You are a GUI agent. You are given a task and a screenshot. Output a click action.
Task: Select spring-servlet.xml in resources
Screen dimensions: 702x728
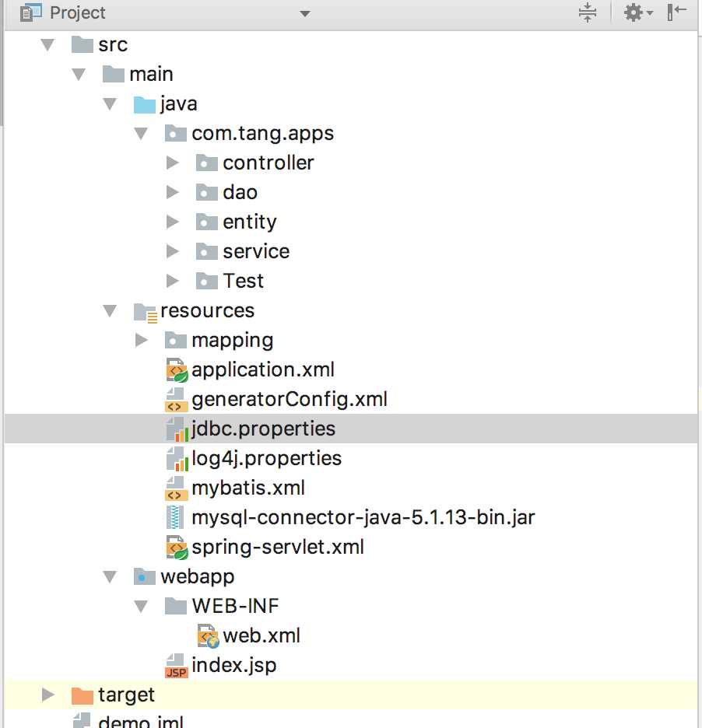pos(278,547)
